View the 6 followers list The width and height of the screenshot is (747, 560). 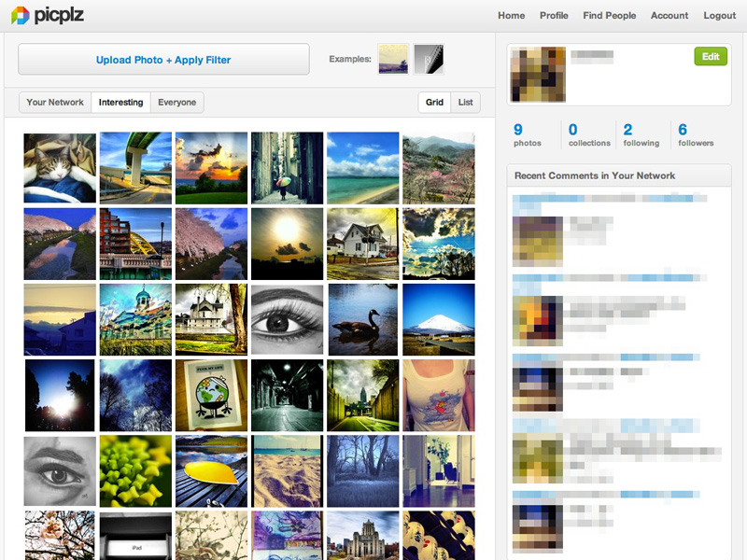[696, 134]
